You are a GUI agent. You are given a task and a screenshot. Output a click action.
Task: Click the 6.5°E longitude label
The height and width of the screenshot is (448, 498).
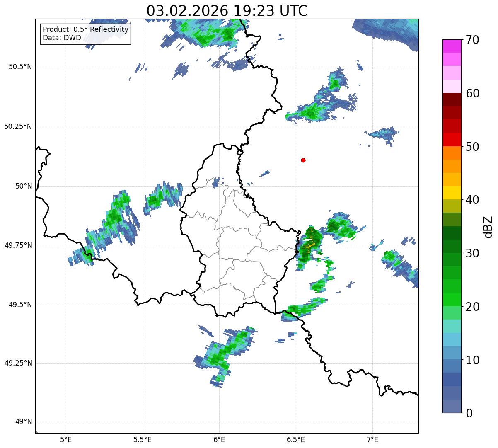pyautogui.click(x=296, y=439)
